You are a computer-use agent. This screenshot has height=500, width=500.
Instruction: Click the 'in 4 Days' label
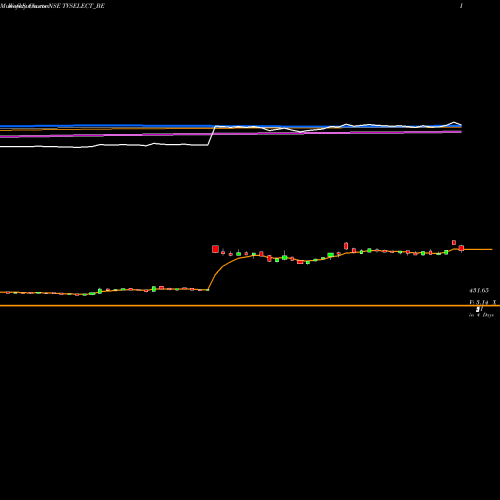pyautogui.click(x=481, y=315)
